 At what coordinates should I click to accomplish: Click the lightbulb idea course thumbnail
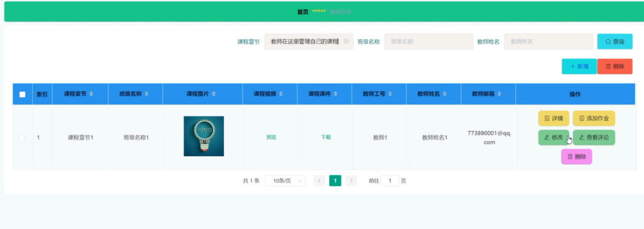click(204, 136)
